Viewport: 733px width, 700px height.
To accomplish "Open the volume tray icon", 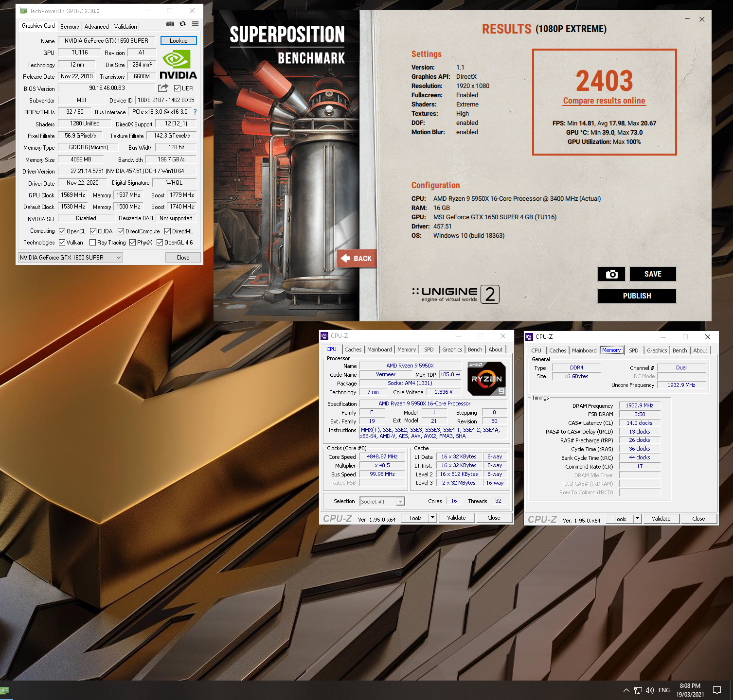I will 650,690.
